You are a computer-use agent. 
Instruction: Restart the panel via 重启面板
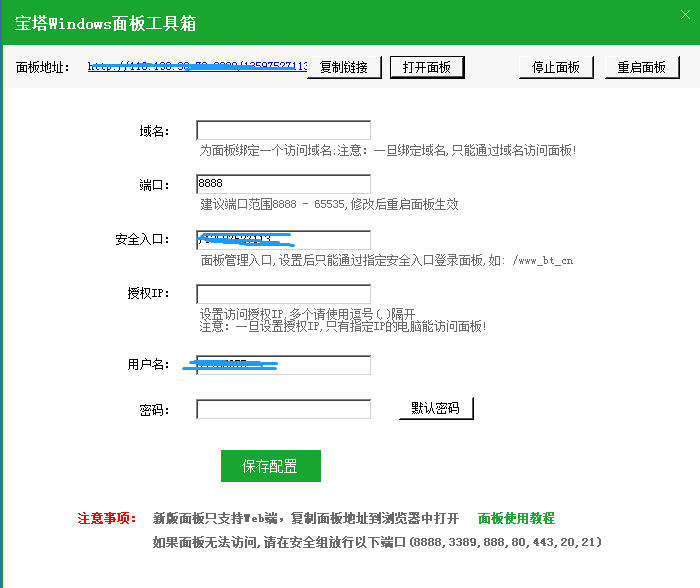pyautogui.click(x=642, y=67)
